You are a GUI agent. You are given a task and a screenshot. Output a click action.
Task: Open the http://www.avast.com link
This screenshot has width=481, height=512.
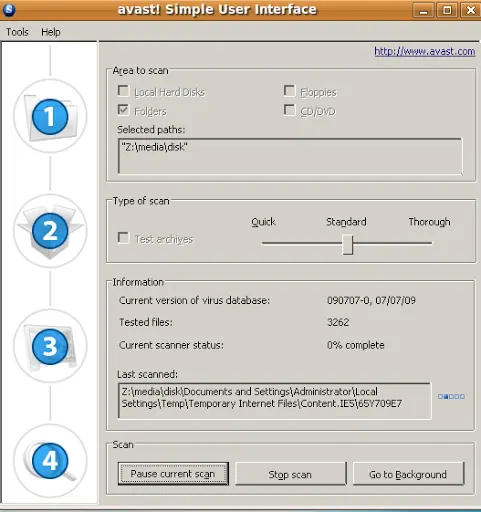tap(425, 51)
